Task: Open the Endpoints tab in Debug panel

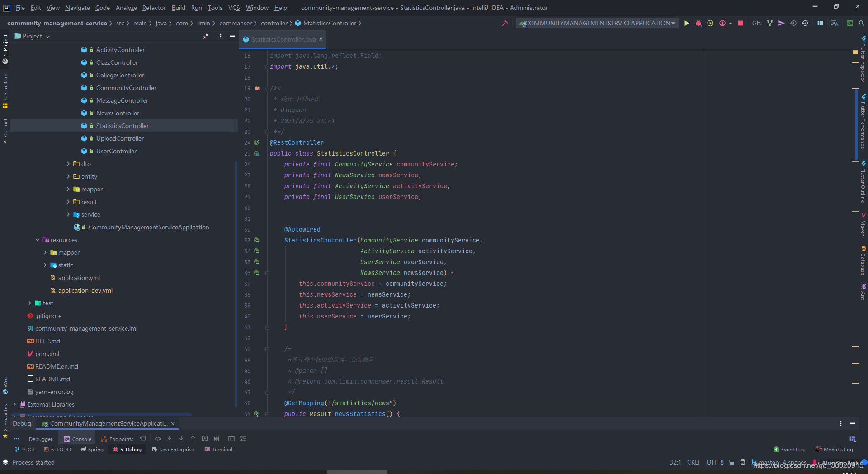Action: pyautogui.click(x=117, y=439)
